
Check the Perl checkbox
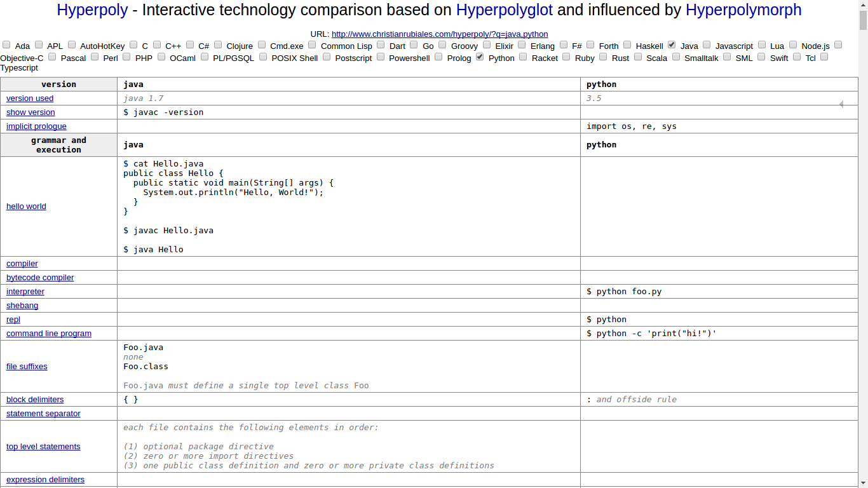tap(95, 57)
